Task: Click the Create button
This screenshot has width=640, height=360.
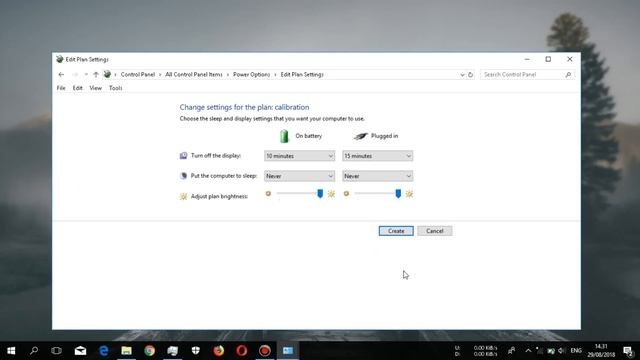Action: 396,231
